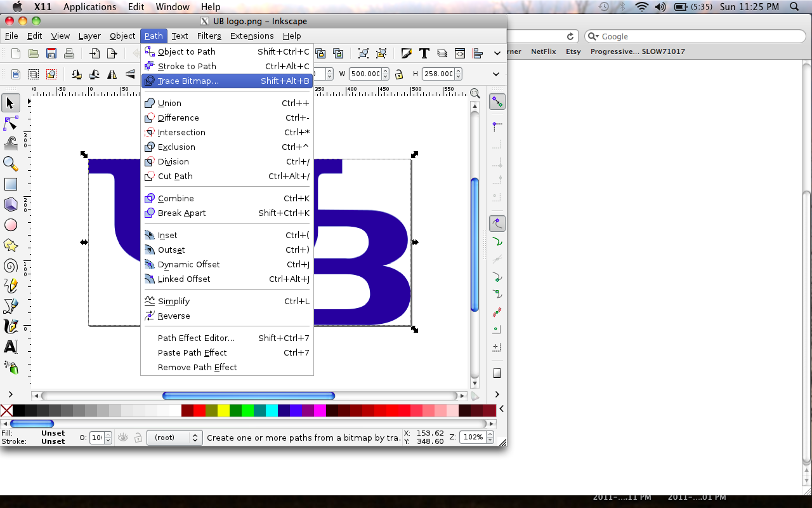Toggle current layer lock in status bar
The width and height of the screenshot is (812, 508).
coord(138,438)
